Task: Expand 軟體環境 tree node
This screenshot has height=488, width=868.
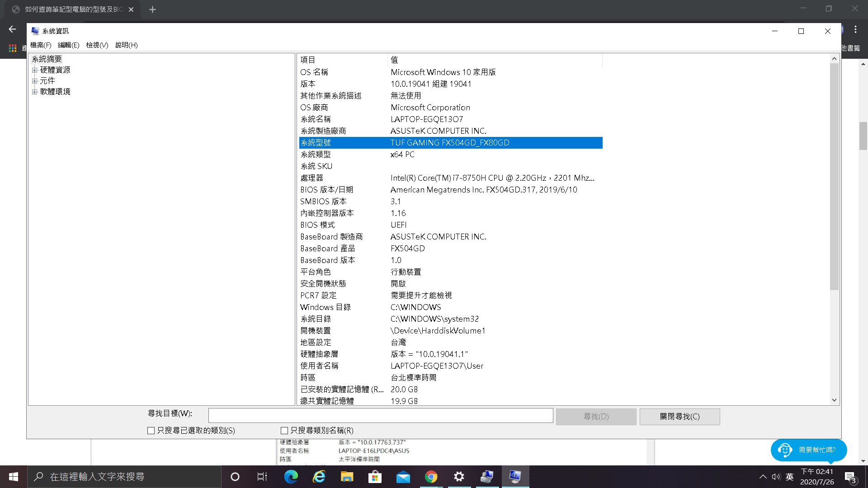Action: pyautogui.click(x=34, y=92)
